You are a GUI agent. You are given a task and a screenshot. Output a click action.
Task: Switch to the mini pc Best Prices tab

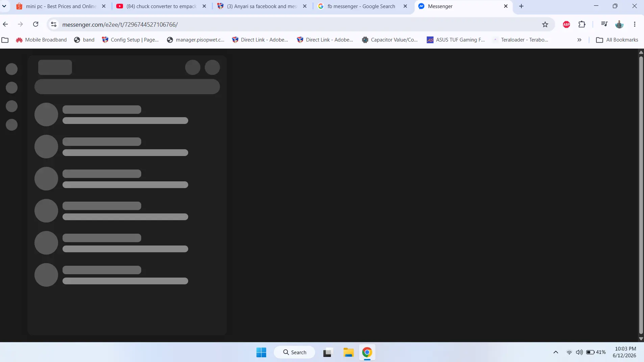pyautogui.click(x=61, y=6)
